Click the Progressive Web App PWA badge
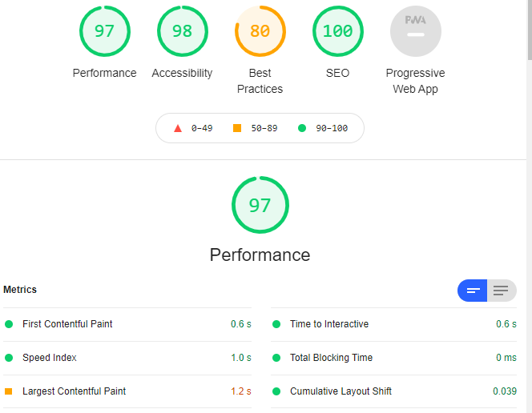This screenshot has height=413, width=532. [x=416, y=31]
